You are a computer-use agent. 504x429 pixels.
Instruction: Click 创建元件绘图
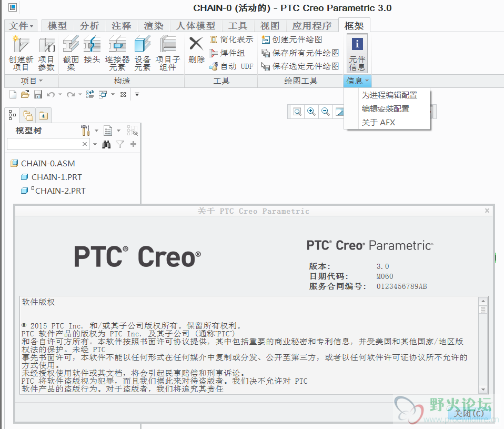(292, 39)
